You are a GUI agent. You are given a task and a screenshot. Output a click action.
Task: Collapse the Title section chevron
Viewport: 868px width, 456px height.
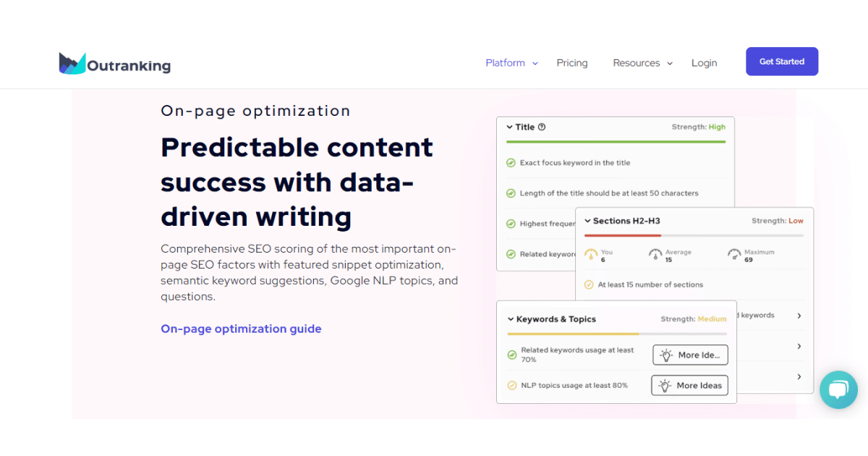click(509, 127)
